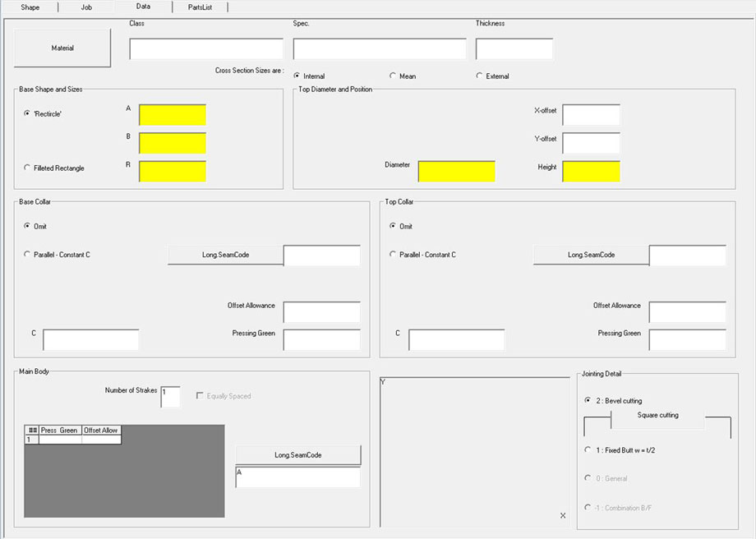Click Top Collar C input field
756x539 pixels.
pos(457,340)
